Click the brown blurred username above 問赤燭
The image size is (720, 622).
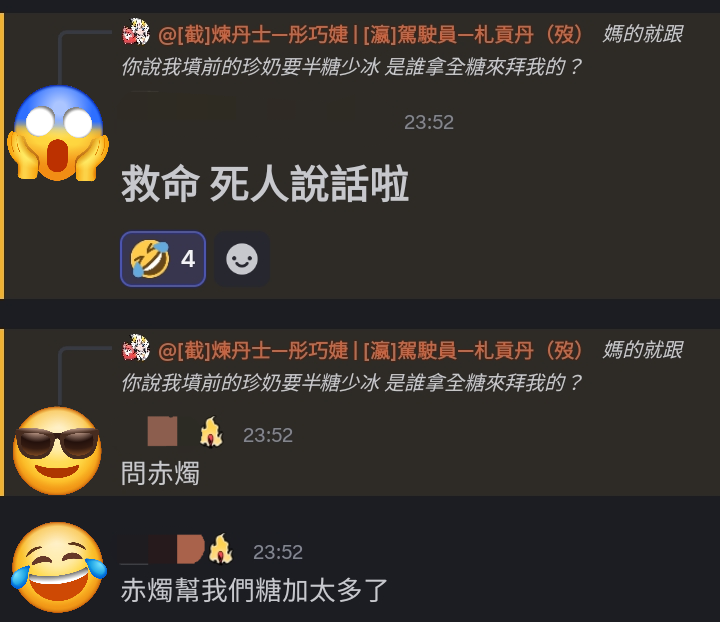(x=162, y=431)
